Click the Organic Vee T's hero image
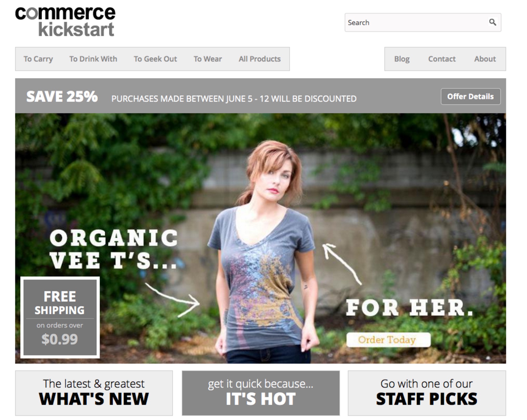This screenshot has height=420, width=527. [x=260, y=238]
